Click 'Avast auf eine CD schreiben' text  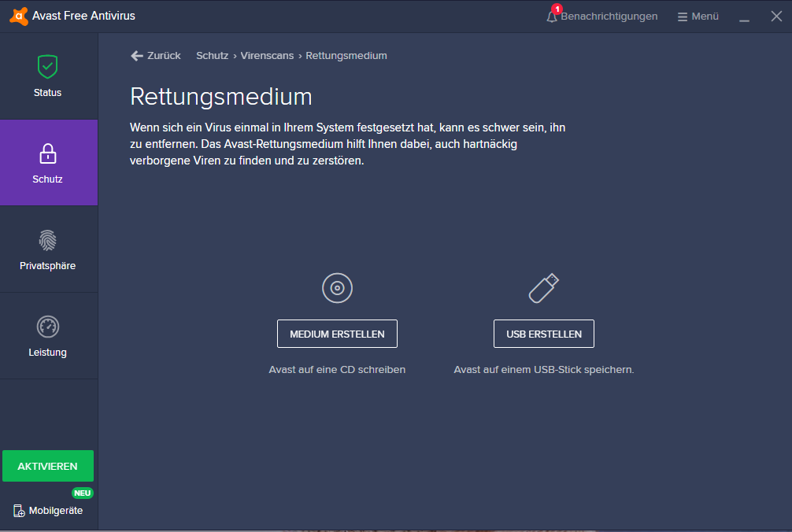[337, 369]
